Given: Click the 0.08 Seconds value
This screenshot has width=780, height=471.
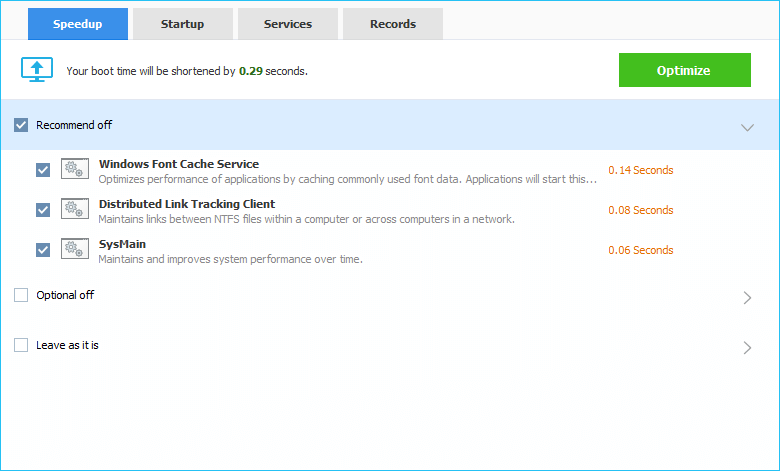Looking at the screenshot, I should click(641, 210).
